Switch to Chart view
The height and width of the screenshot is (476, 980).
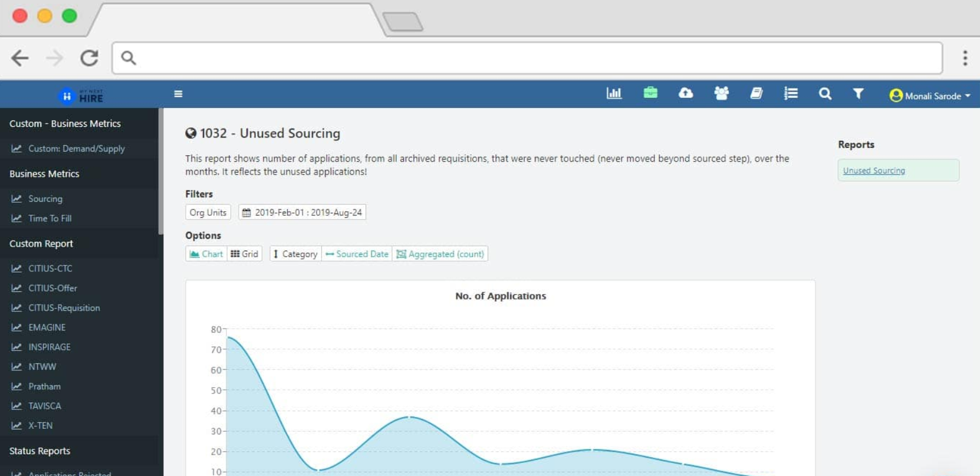tap(206, 254)
